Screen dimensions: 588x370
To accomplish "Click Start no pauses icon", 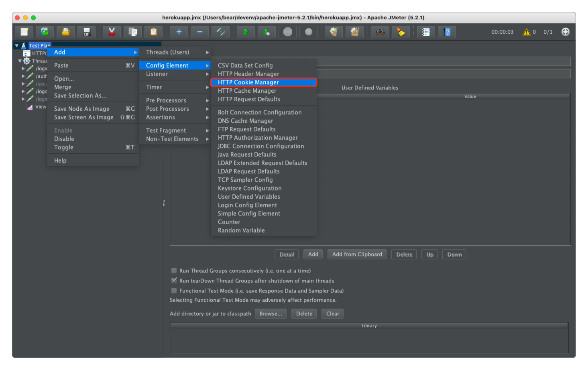I will 267,32.
